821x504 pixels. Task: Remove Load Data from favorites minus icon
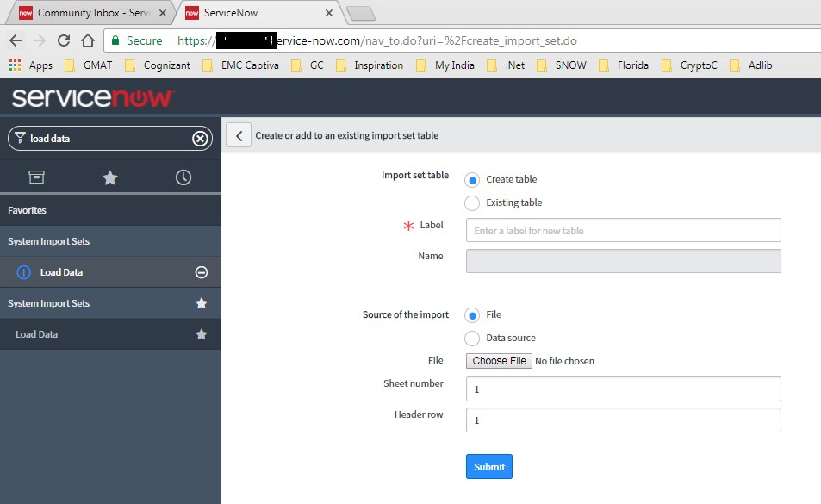pos(202,272)
